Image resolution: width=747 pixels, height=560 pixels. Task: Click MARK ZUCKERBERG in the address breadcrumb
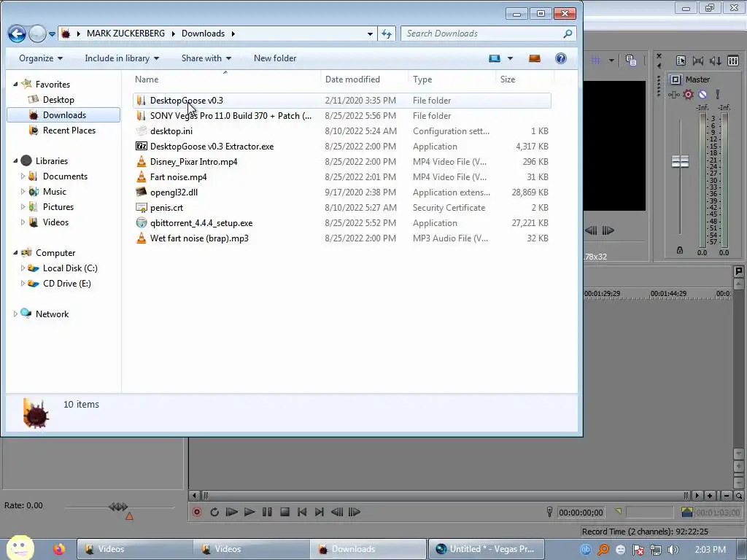click(x=125, y=34)
